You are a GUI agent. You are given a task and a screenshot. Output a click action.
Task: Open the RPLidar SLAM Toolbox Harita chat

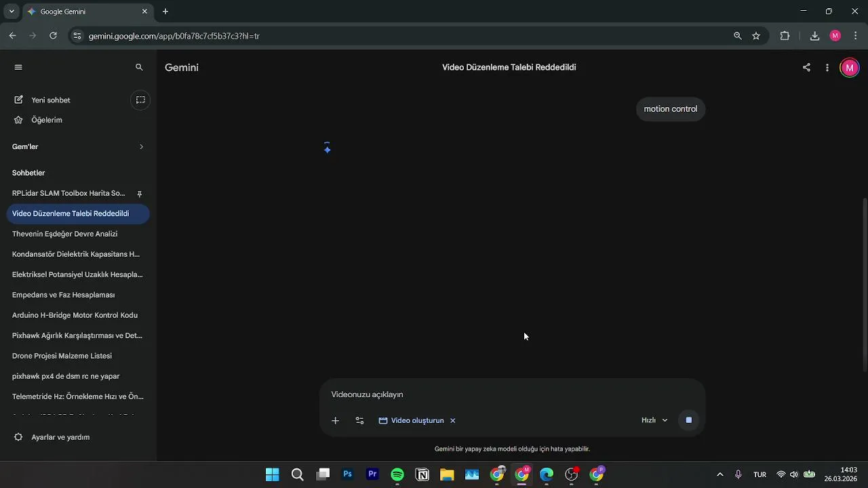(x=68, y=193)
